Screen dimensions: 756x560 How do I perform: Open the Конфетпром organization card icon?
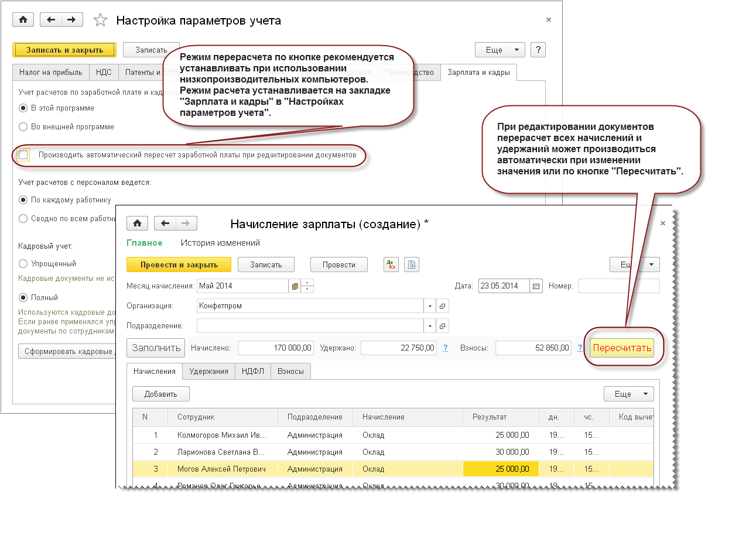pyautogui.click(x=443, y=306)
